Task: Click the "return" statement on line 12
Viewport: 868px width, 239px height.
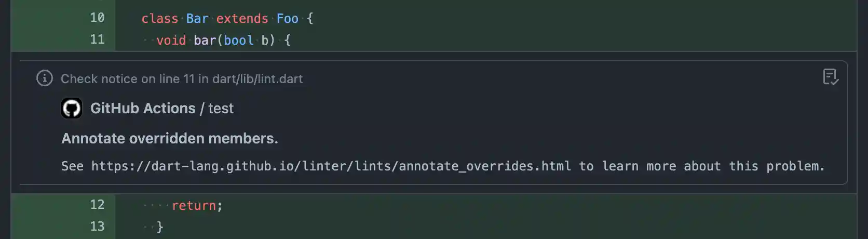Action: pyautogui.click(x=194, y=206)
